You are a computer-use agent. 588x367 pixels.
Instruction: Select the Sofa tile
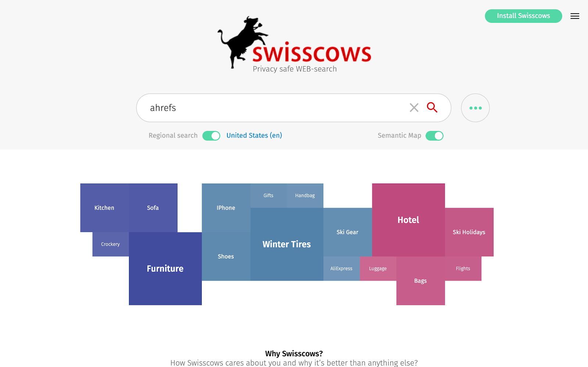[153, 208]
